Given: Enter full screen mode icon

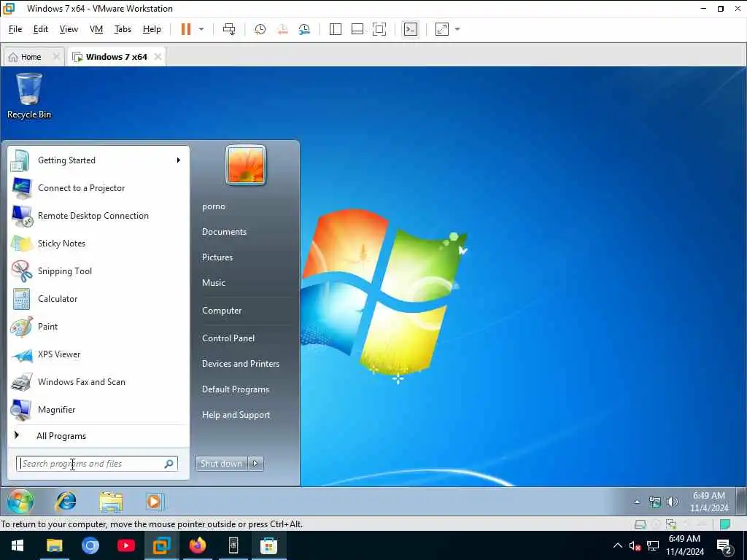Looking at the screenshot, I should pyautogui.click(x=379, y=29).
